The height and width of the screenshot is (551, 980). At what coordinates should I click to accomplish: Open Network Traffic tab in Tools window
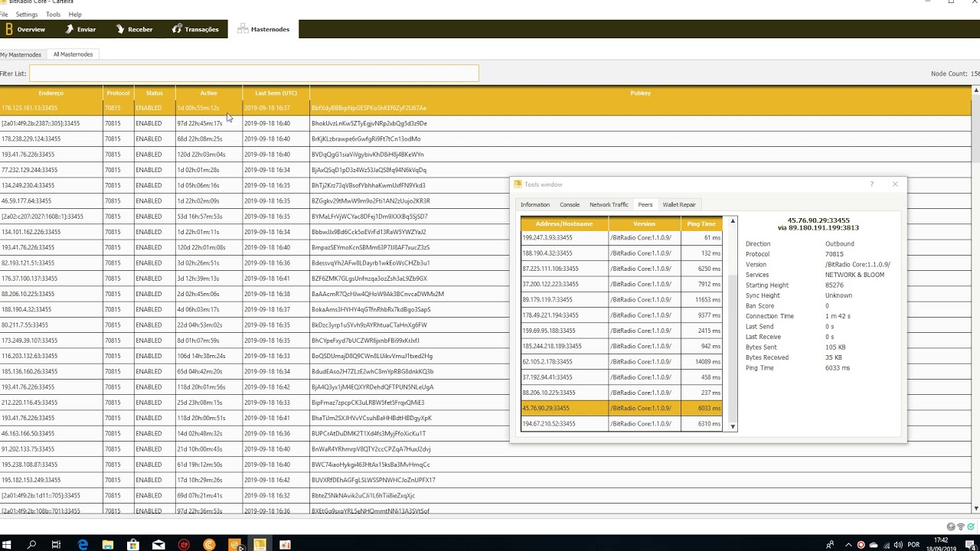point(609,205)
